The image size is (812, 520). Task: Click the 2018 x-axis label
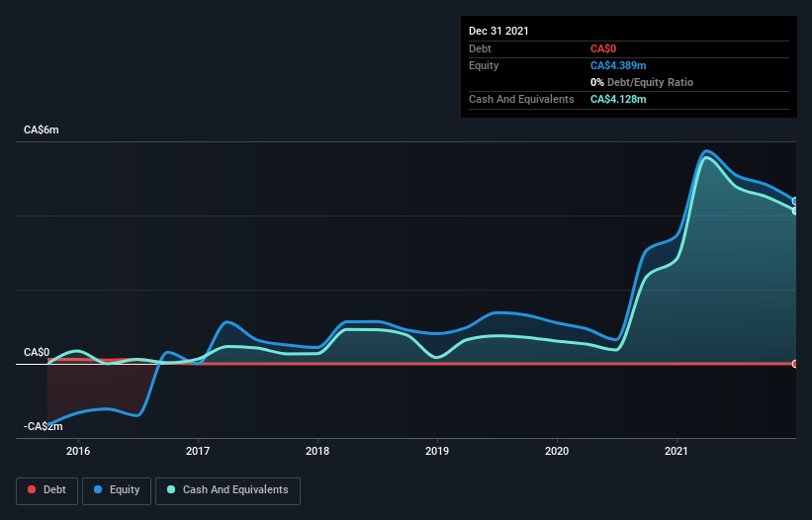click(x=317, y=451)
